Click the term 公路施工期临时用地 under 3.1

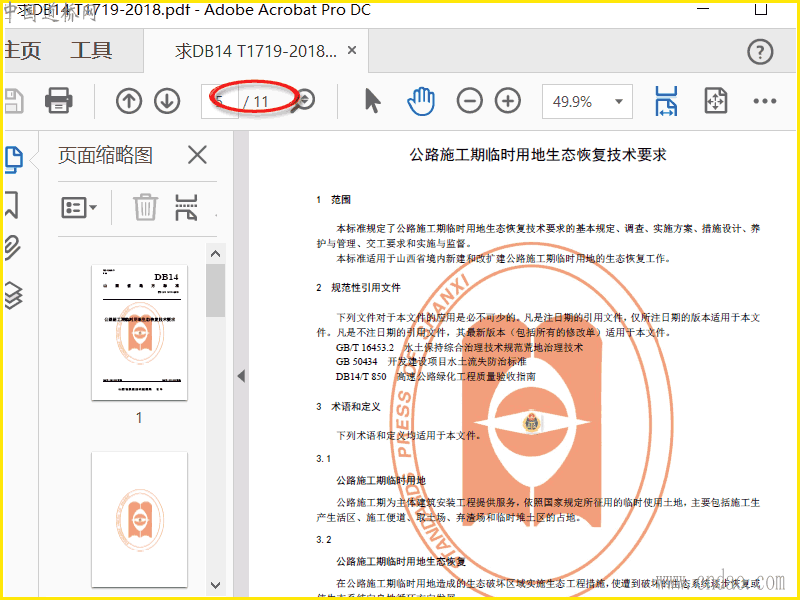[x=381, y=481]
